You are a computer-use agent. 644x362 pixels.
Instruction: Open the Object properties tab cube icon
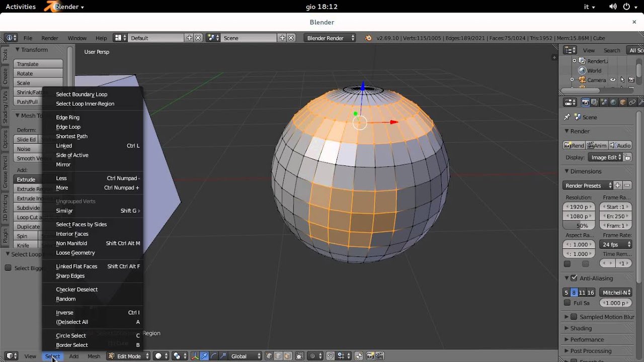point(623,102)
